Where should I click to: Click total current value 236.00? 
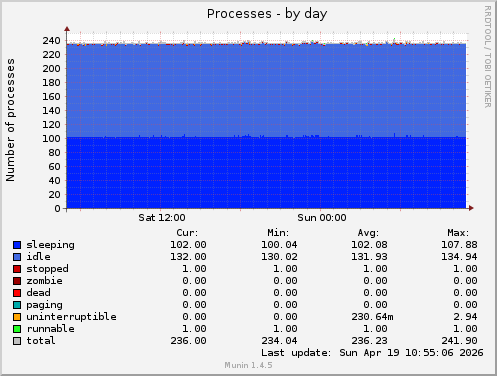[188, 341]
